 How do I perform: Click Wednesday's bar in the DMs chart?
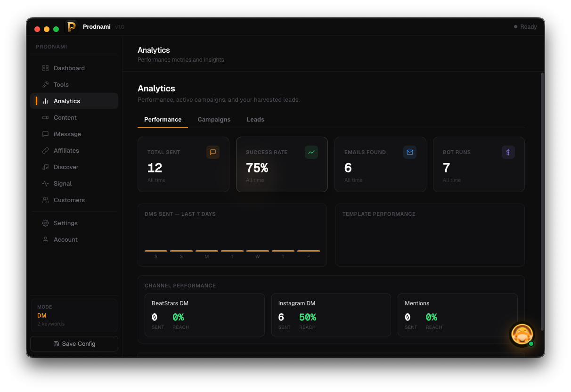pyautogui.click(x=258, y=251)
